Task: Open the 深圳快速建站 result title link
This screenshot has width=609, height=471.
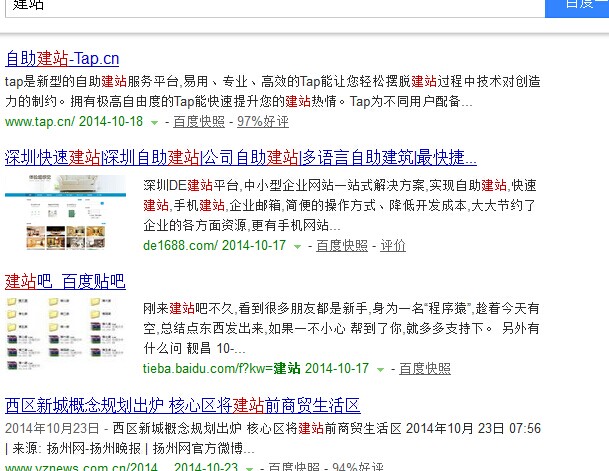Action: tap(241, 158)
